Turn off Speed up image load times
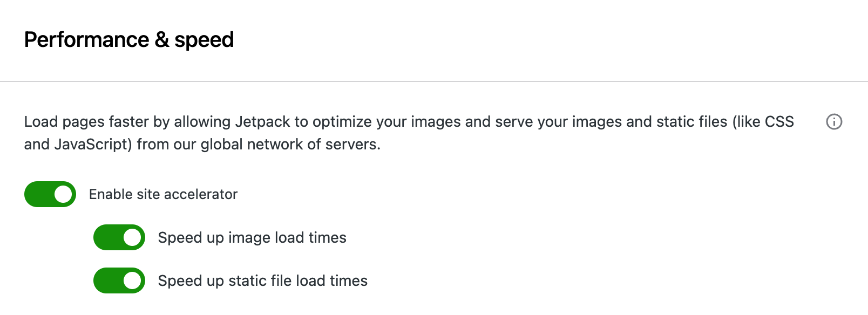 click(119, 237)
